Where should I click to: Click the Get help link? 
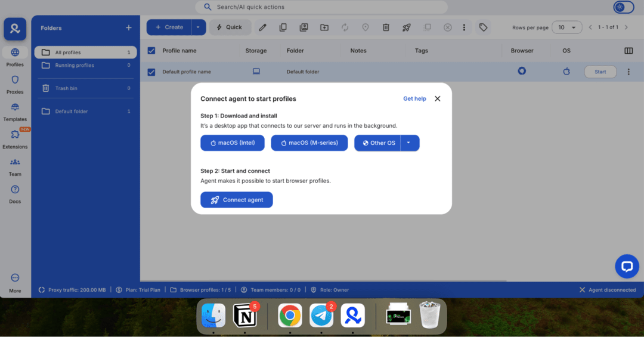(414, 99)
